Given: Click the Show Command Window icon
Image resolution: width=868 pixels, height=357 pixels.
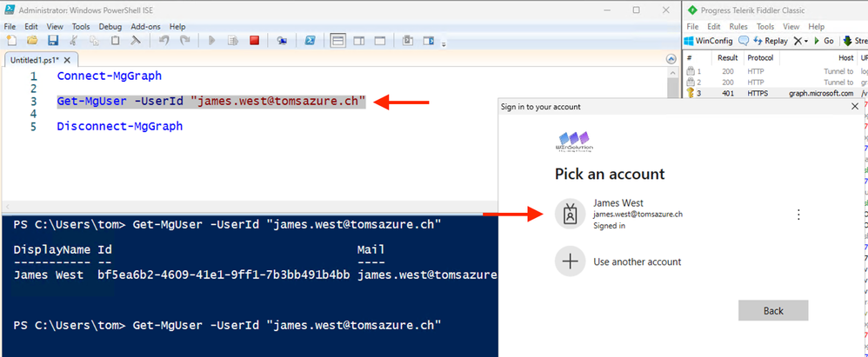Looking at the screenshot, I should coord(408,40).
